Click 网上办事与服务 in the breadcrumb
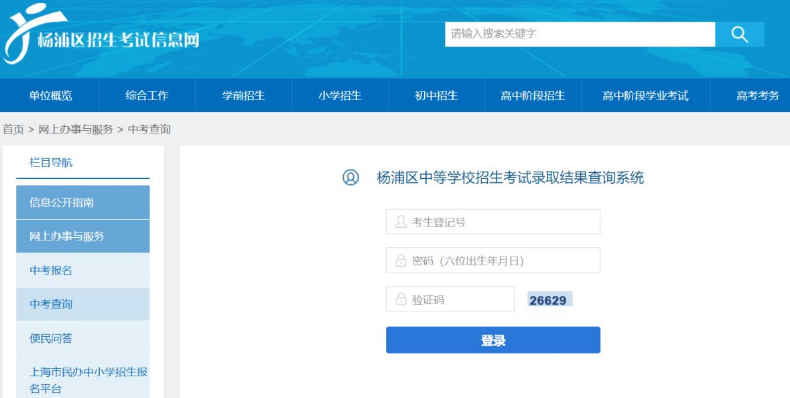The width and height of the screenshot is (790, 398). [x=76, y=129]
